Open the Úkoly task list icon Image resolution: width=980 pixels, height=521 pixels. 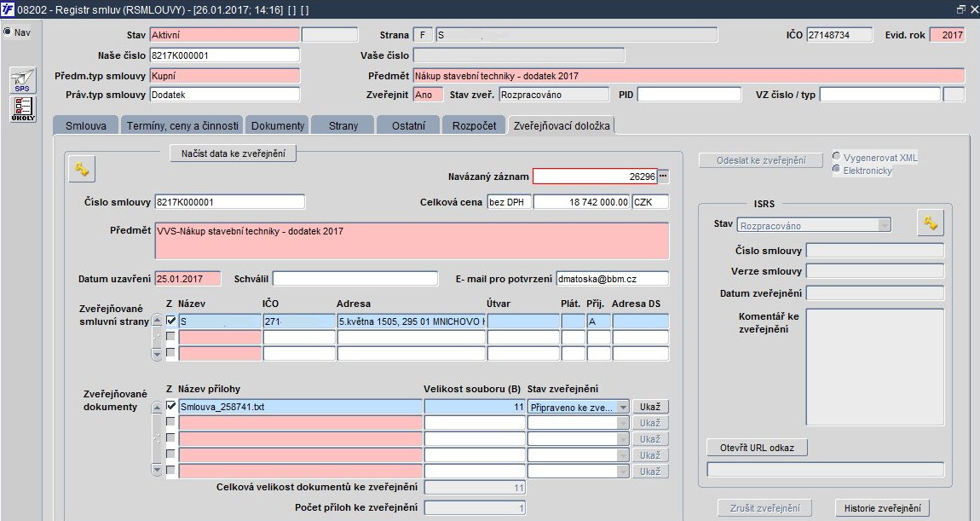(x=22, y=109)
